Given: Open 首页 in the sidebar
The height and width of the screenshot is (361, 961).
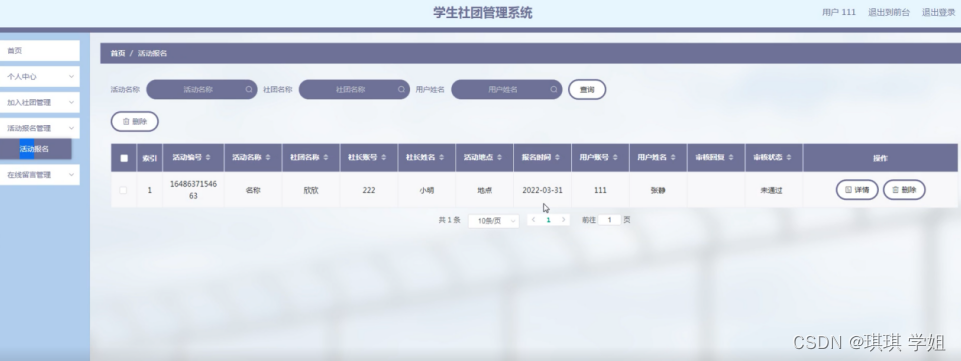Looking at the screenshot, I should (40, 51).
